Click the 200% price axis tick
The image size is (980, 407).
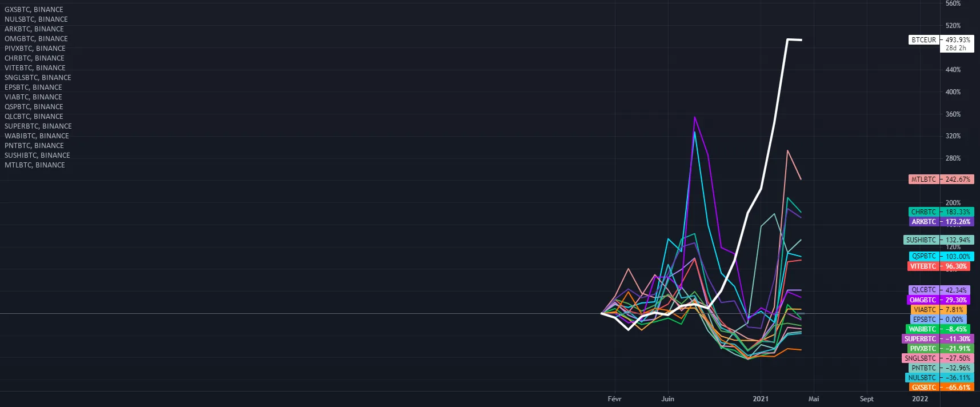(x=953, y=203)
